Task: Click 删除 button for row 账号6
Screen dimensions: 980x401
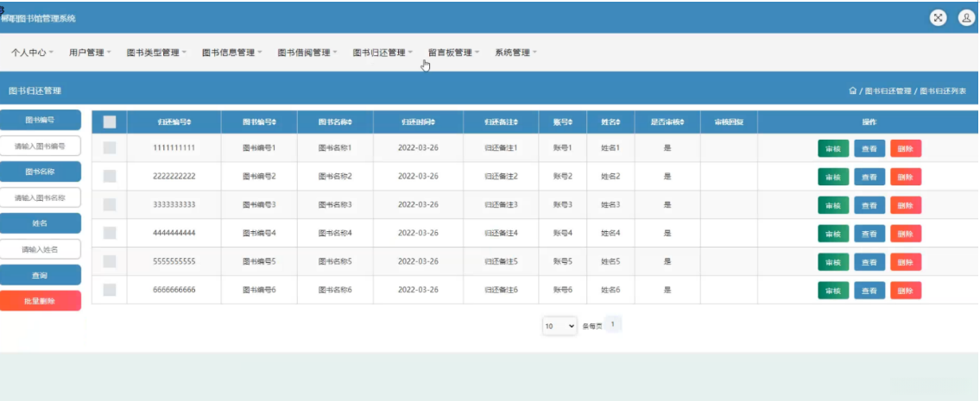Action: coord(906,291)
